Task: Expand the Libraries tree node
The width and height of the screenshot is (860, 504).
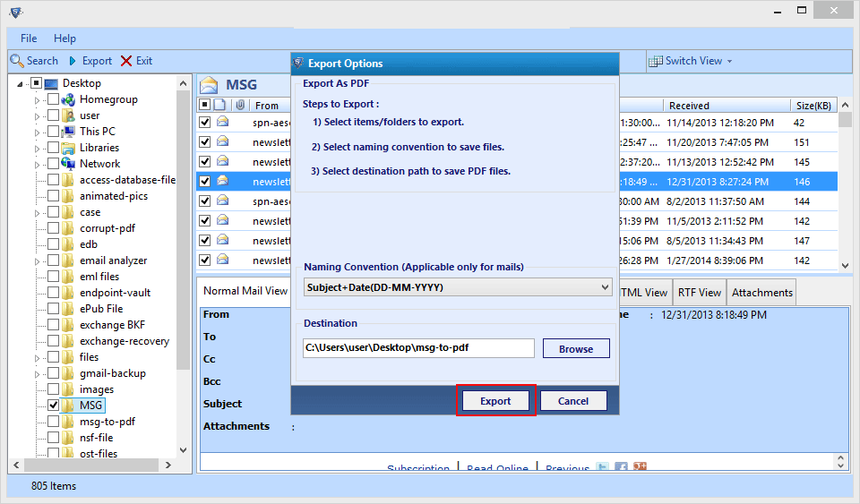Action: coord(38,149)
